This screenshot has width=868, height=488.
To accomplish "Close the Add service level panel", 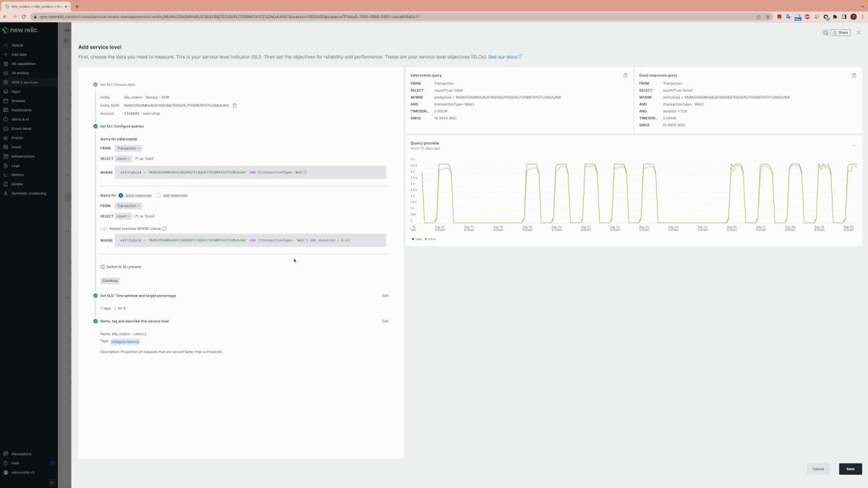I will point(859,33).
